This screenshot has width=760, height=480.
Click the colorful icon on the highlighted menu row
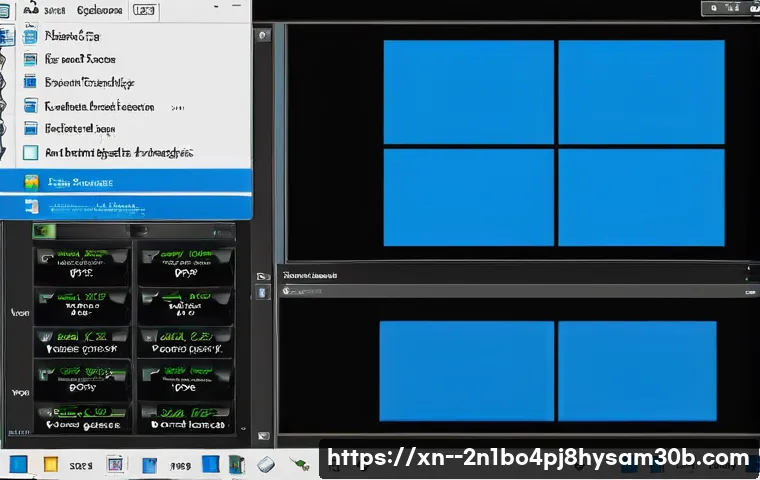coord(31,182)
